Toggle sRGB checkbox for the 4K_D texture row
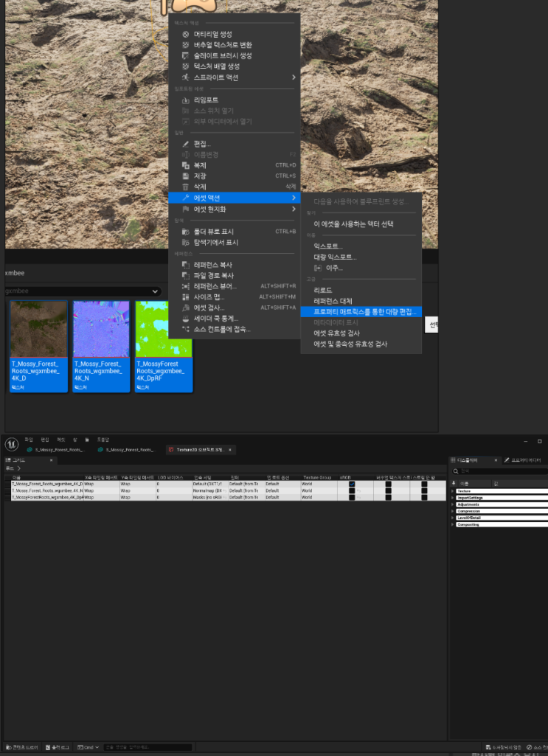 point(352,484)
